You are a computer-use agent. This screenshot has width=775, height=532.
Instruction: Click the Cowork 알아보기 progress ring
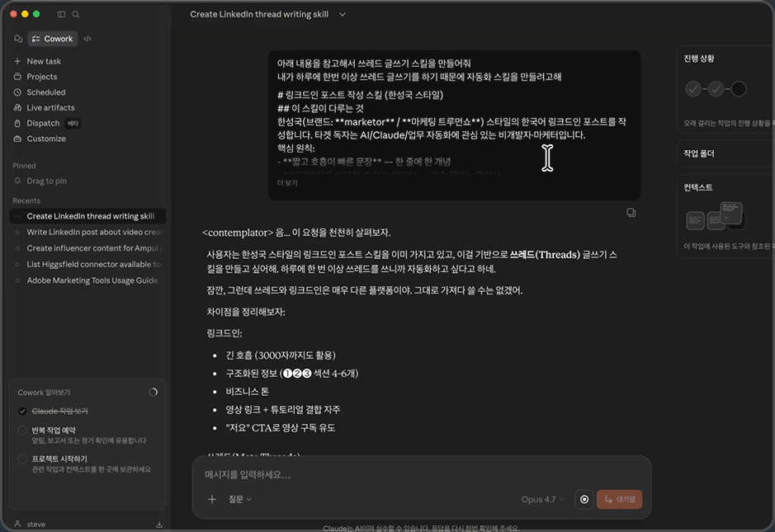[x=154, y=393]
